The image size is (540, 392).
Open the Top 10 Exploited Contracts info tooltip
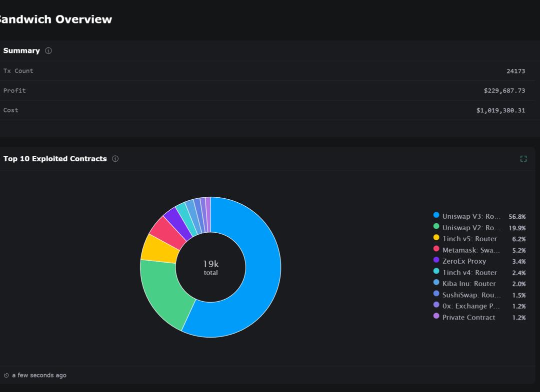coord(115,159)
